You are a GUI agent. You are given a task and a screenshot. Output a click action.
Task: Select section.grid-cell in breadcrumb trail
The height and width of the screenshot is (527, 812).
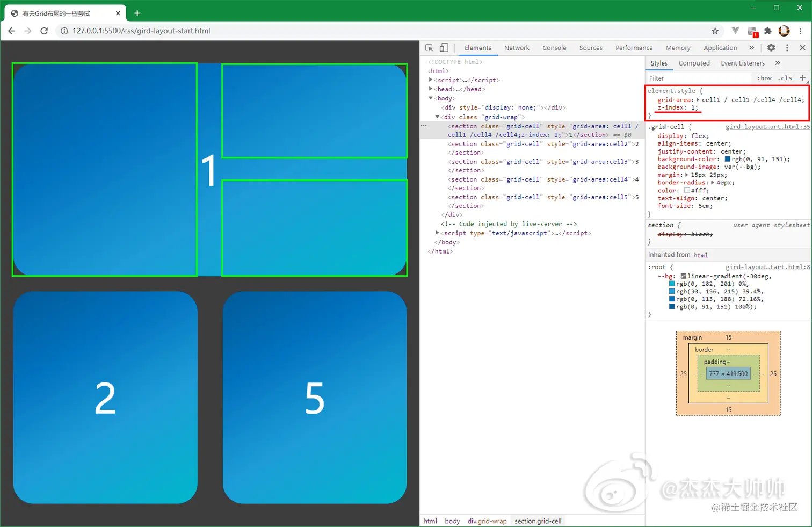tap(538, 521)
